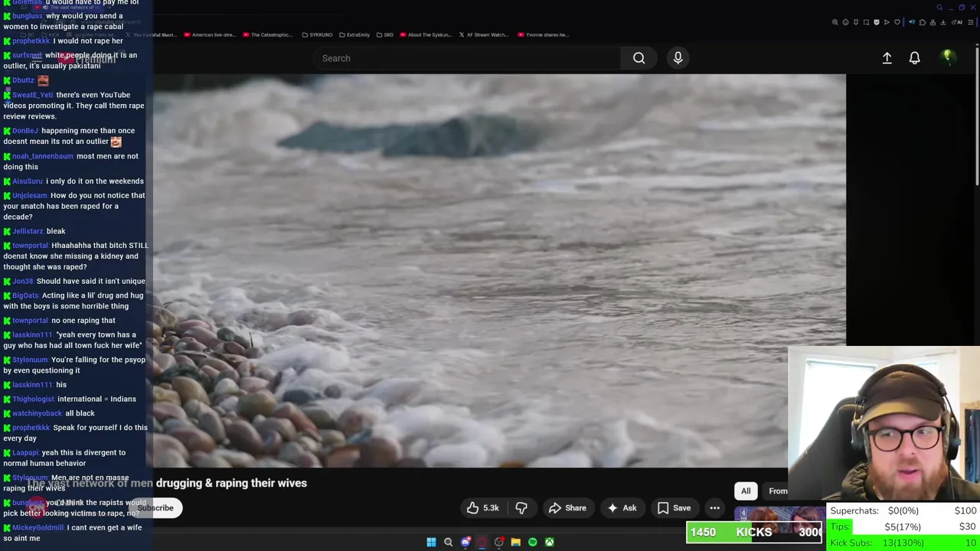This screenshot has width=980, height=551.
Task: Click the recommended video thumbnail below chips
Action: tap(779, 514)
